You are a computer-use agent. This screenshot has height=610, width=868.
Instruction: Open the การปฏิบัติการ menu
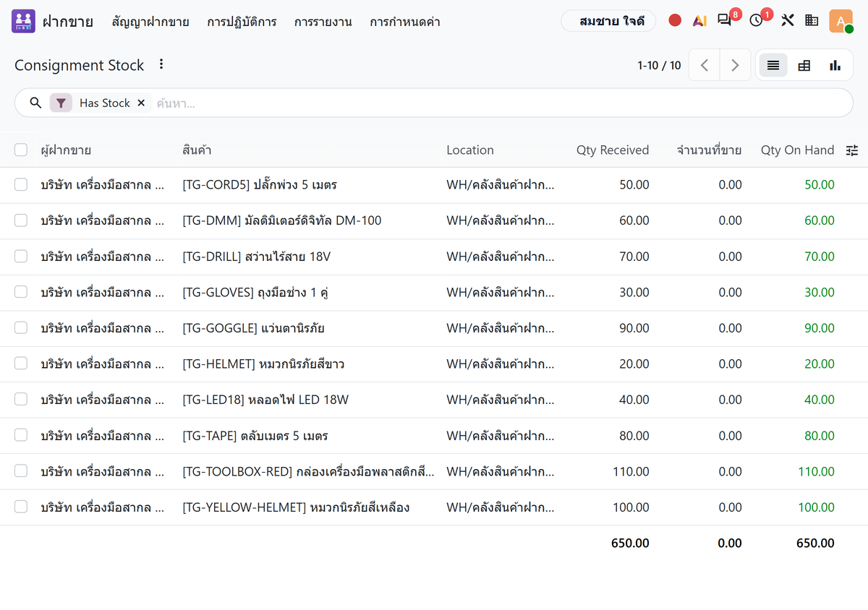click(x=242, y=22)
